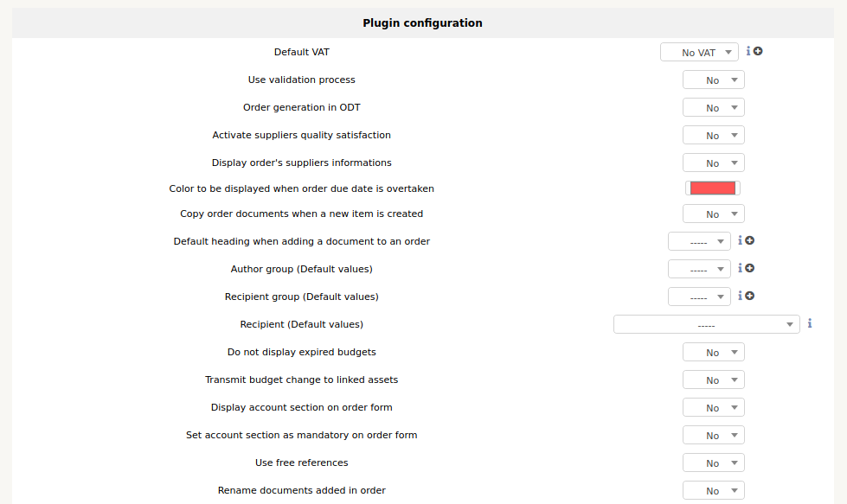The height and width of the screenshot is (504, 847).
Task: Click the info icon beside Default VAT
Action: 748,52
